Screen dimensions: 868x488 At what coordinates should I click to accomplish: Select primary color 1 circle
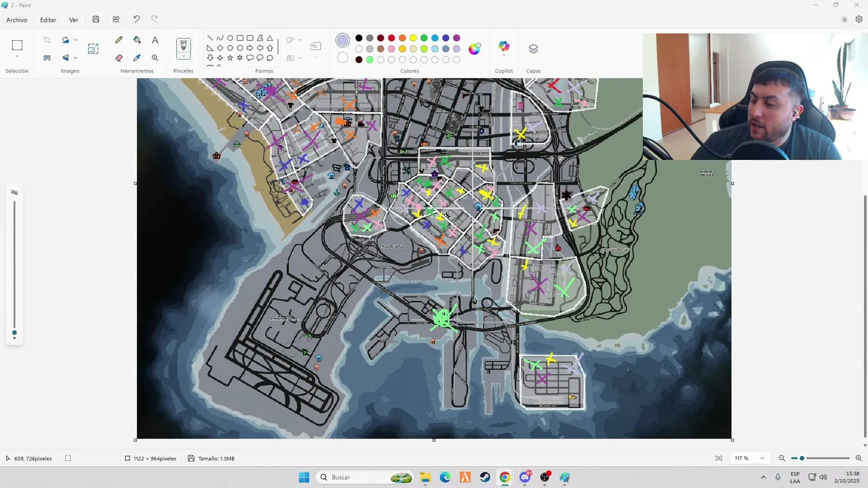pos(342,41)
